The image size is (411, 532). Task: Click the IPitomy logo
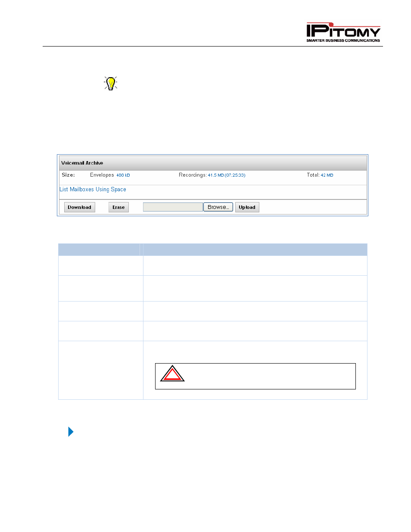(x=343, y=32)
